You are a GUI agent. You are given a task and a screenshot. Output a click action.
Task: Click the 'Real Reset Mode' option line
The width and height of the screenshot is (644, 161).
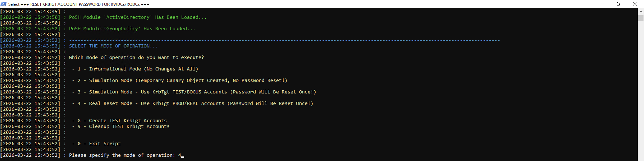pos(192,103)
